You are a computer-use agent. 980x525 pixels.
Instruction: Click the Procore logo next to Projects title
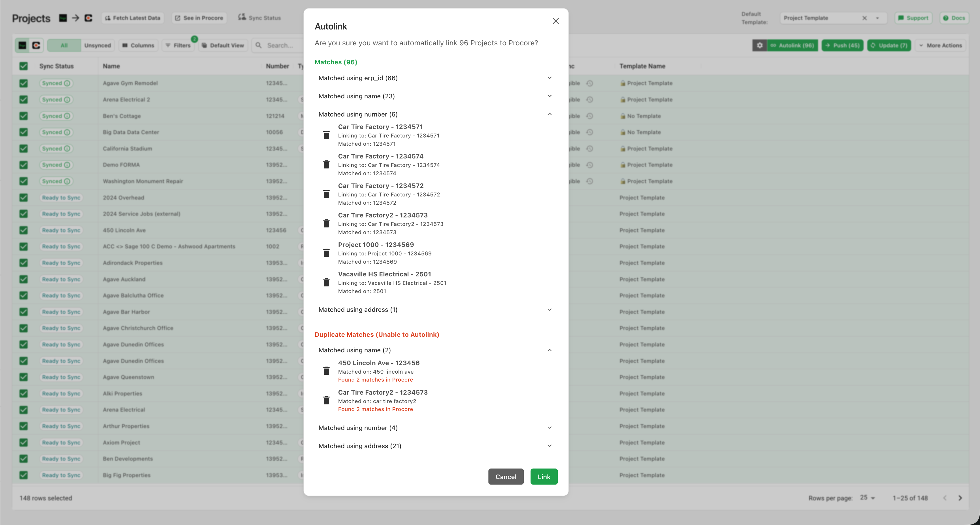pyautogui.click(x=88, y=18)
